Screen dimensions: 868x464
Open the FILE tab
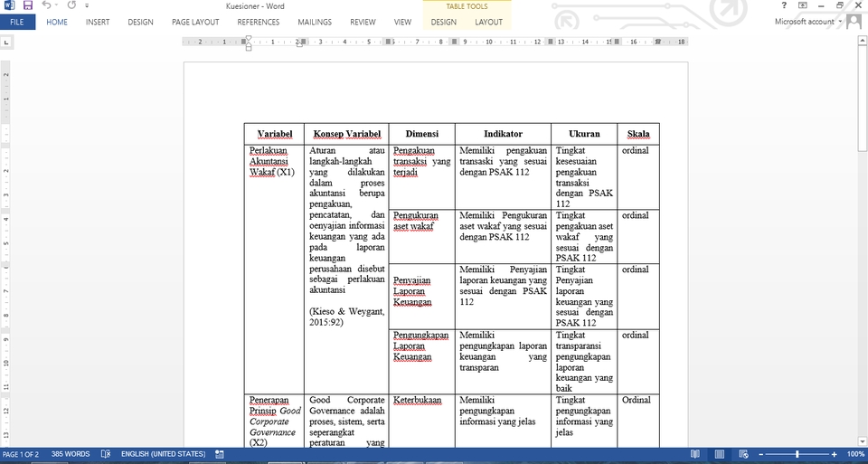click(x=17, y=22)
